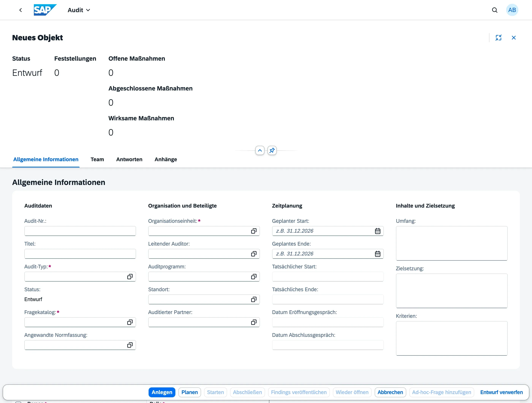Click the SAP logo
The width and height of the screenshot is (532, 403).
click(x=45, y=10)
